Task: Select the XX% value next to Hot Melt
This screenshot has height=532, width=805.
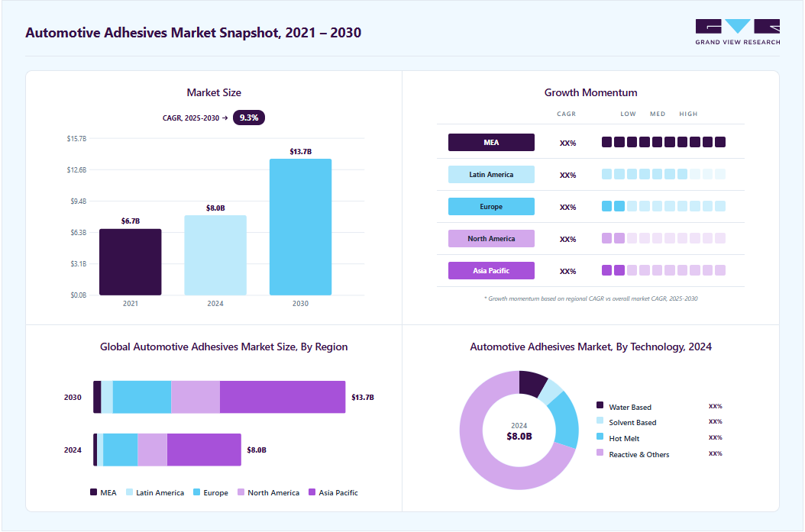Action: tap(715, 437)
